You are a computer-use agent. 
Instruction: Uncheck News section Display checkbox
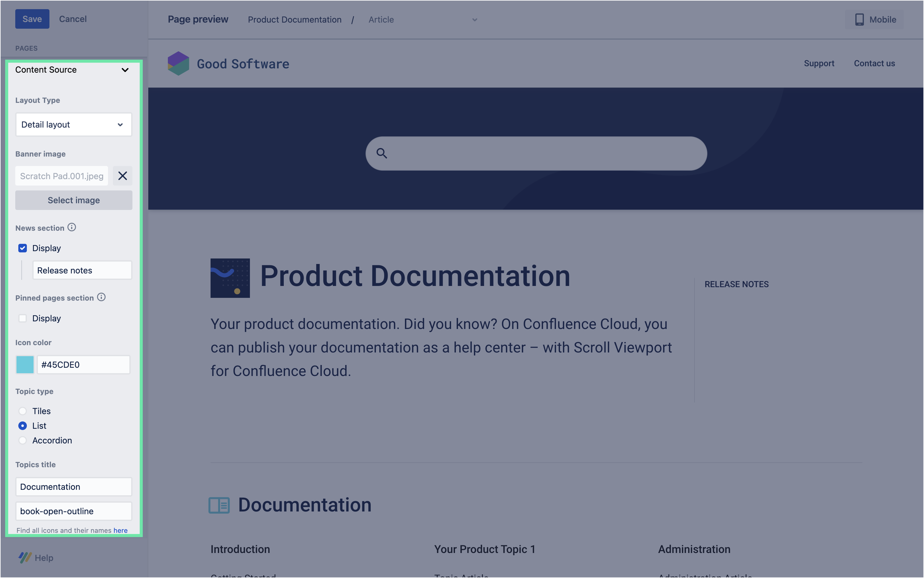23,248
